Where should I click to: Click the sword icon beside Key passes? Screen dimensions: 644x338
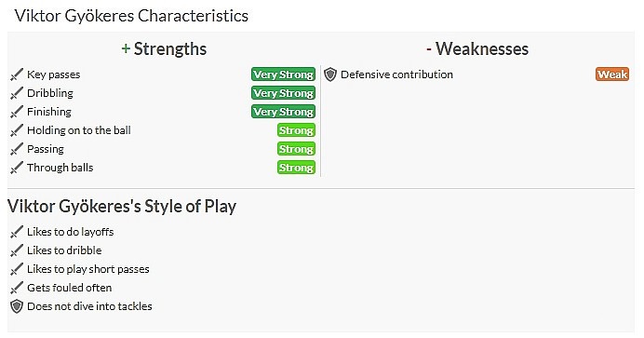click(17, 74)
